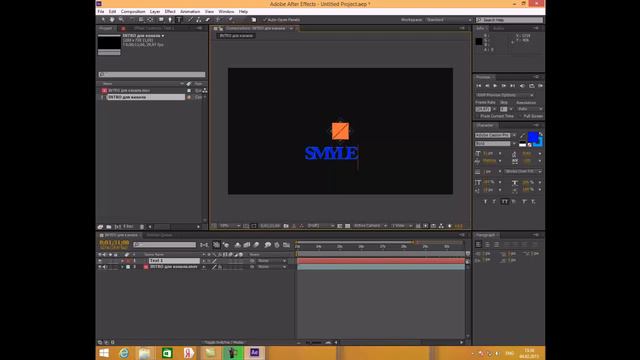Click the eyedropper in Character panel
640x360 pixels.
click(x=522, y=136)
